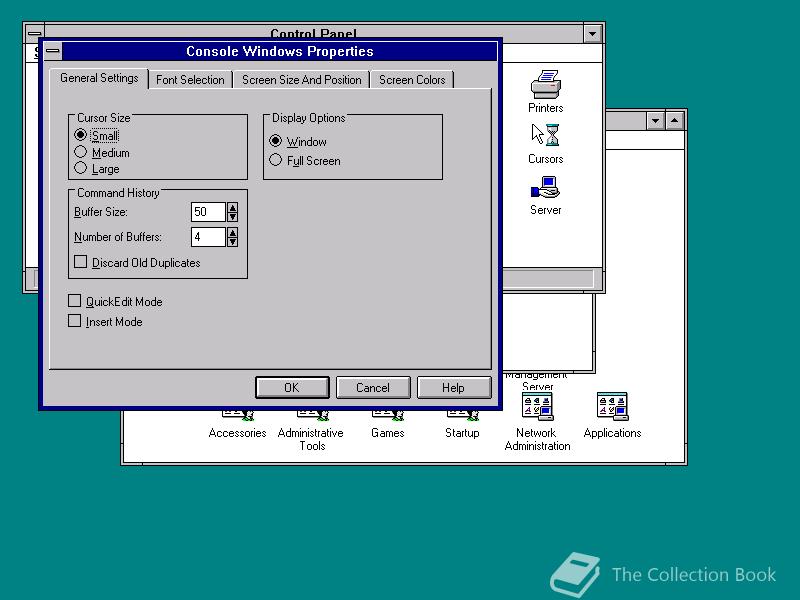Decrease Number of Buffers with down arrow

233,241
